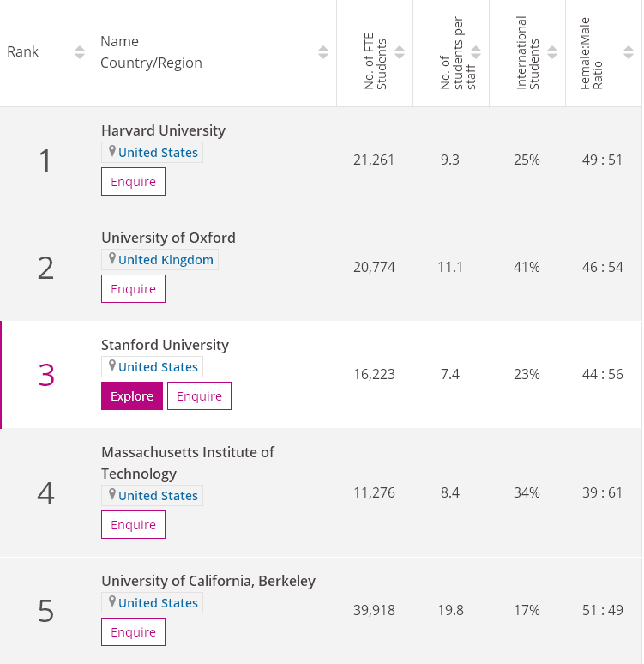Click location pin beside Harvard's United States
The width and height of the screenshot is (644, 664).
(x=111, y=152)
